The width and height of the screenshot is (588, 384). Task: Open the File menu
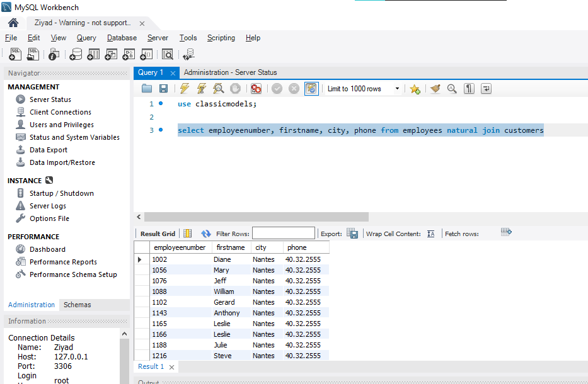11,38
